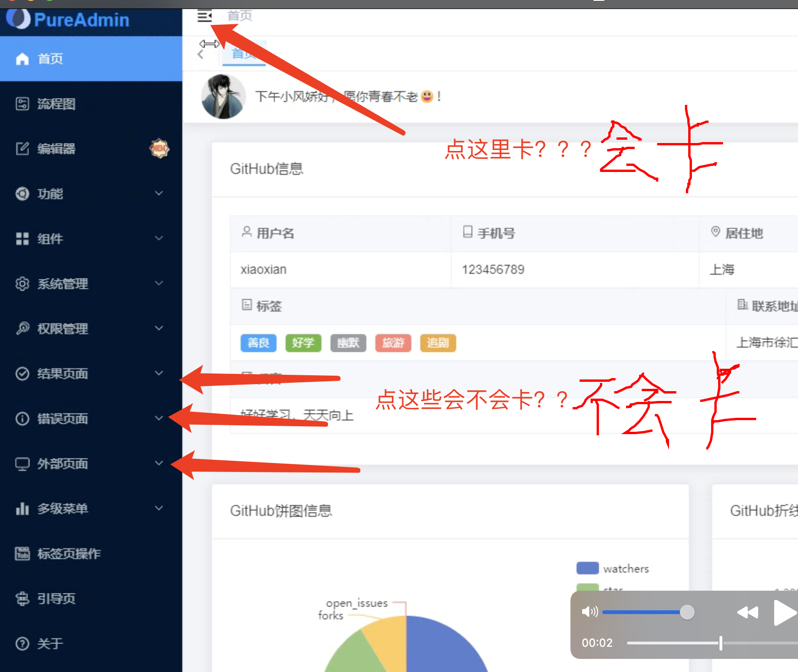The width and height of the screenshot is (798, 672).
Task: Click the user avatar image
Action: (223, 96)
